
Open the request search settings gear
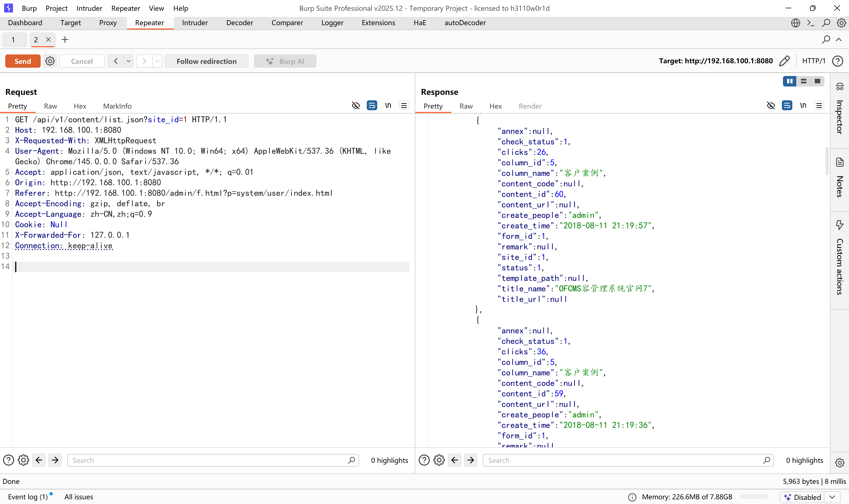(x=23, y=460)
